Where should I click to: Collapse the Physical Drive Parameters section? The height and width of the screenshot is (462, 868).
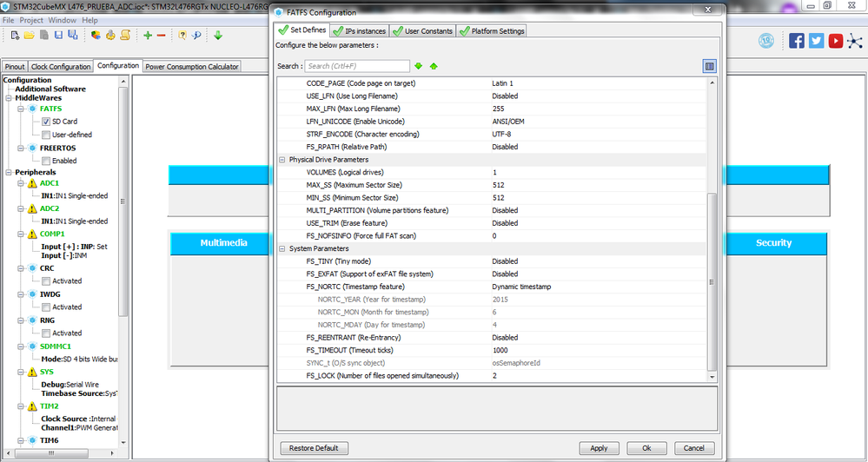click(x=282, y=160)
